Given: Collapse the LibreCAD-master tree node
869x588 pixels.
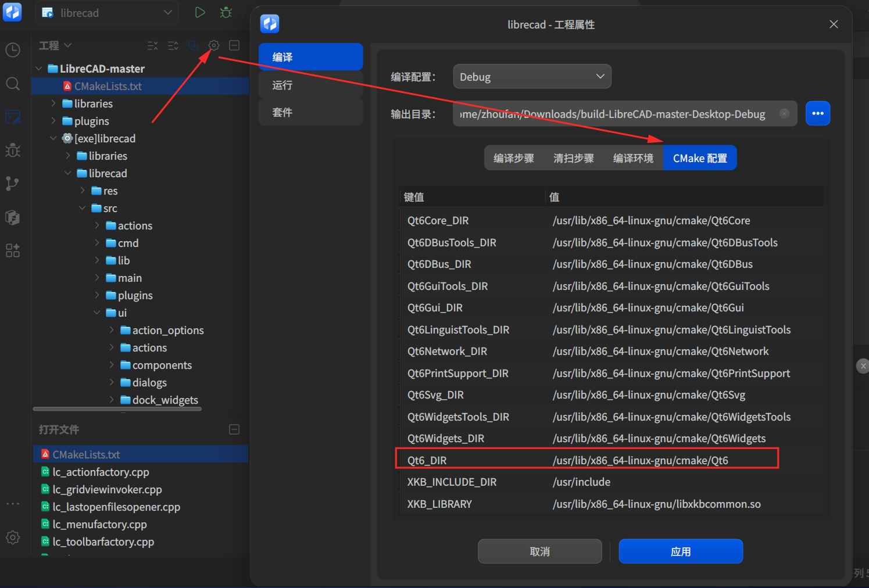Looking at the screenshot, I should (x=39, y=69).
